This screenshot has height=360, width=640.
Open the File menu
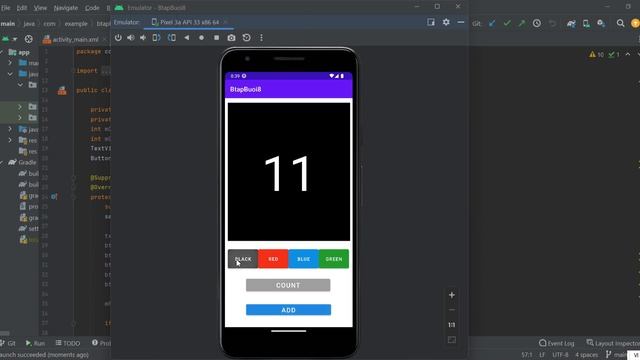(x=6, y=8)
